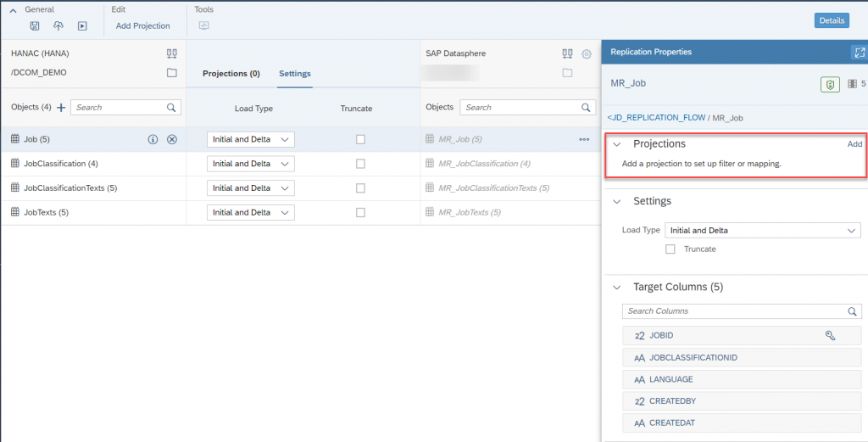
Task: Click the Save icon in General toolbar
Action: (x=34, y=25)
